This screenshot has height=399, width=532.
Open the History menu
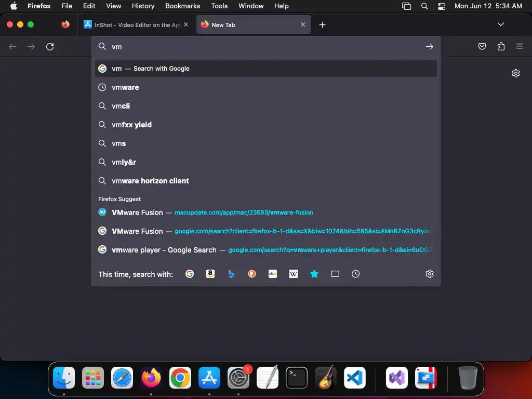(x=143, y=6)
